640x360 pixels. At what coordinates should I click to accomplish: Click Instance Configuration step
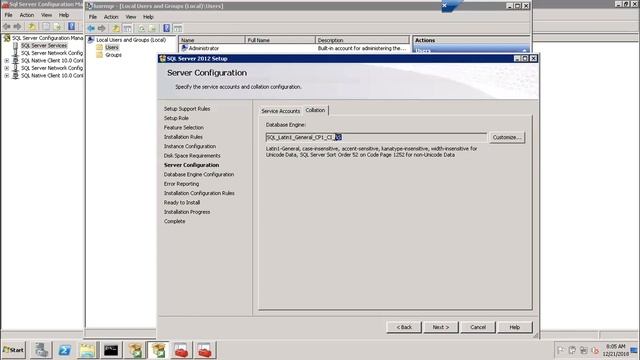[190, 146]
